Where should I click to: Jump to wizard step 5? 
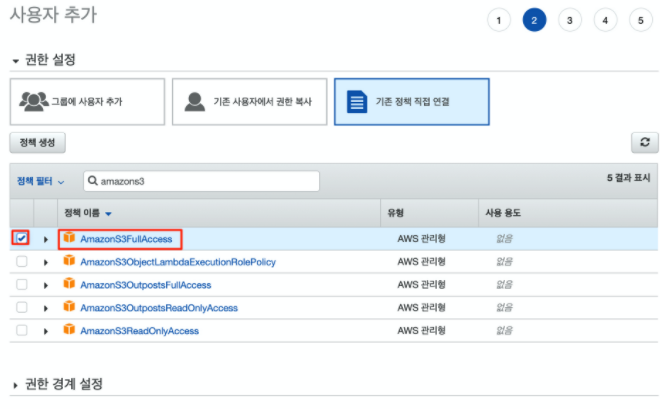641,20
